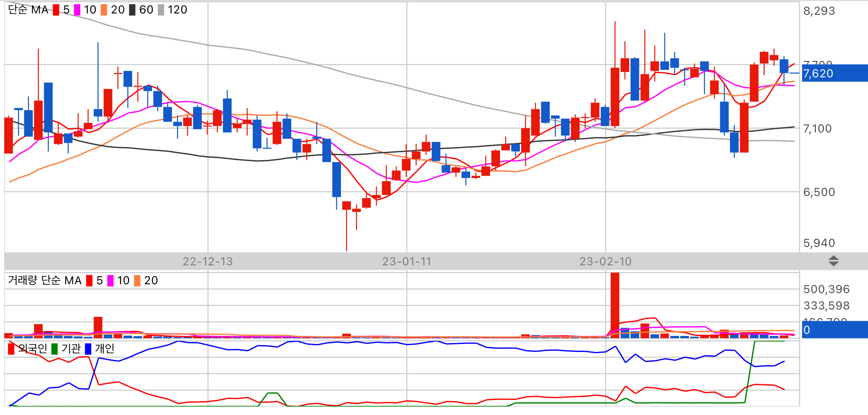868x415 pixels.
Task: Click the 7,100 price axis label
Action: (x=817, y=129)
